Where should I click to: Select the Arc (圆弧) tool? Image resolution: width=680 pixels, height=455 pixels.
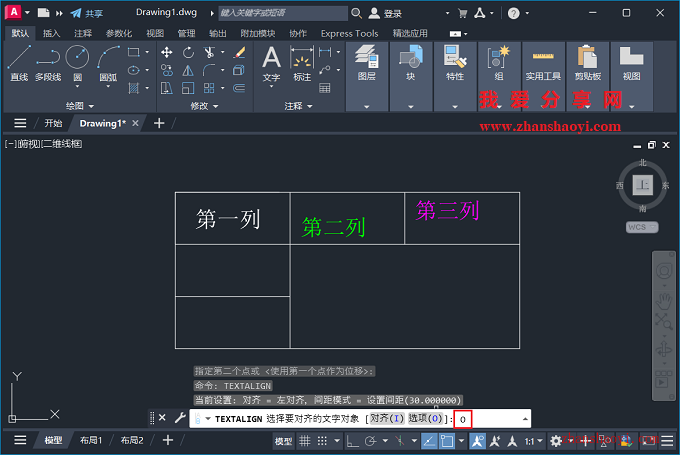tap(108, 63)
